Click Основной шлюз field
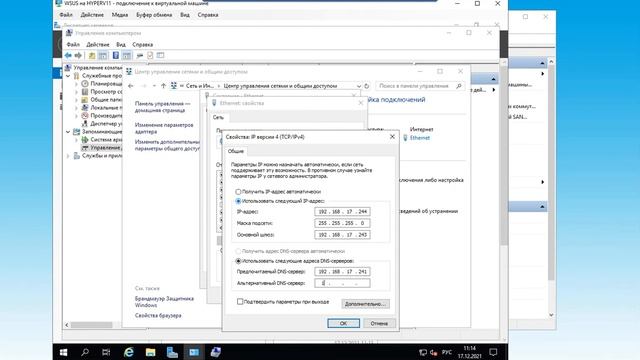This screenshot has width=640, height=360. coord(342,235)
